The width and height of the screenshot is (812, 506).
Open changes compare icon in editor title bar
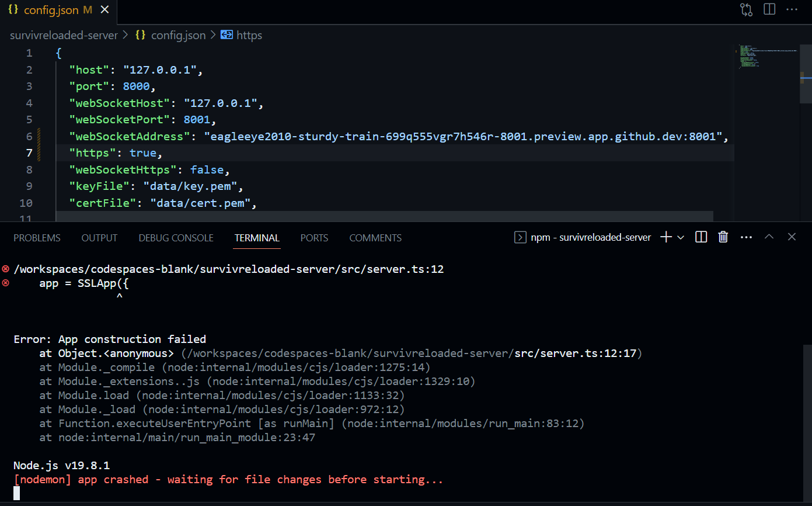(747, 9)
